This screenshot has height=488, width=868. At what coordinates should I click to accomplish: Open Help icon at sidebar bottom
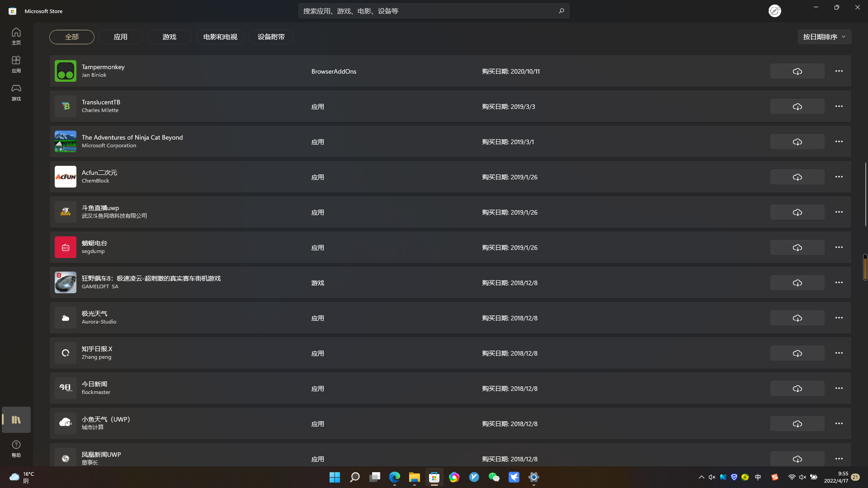coord(16,448)
